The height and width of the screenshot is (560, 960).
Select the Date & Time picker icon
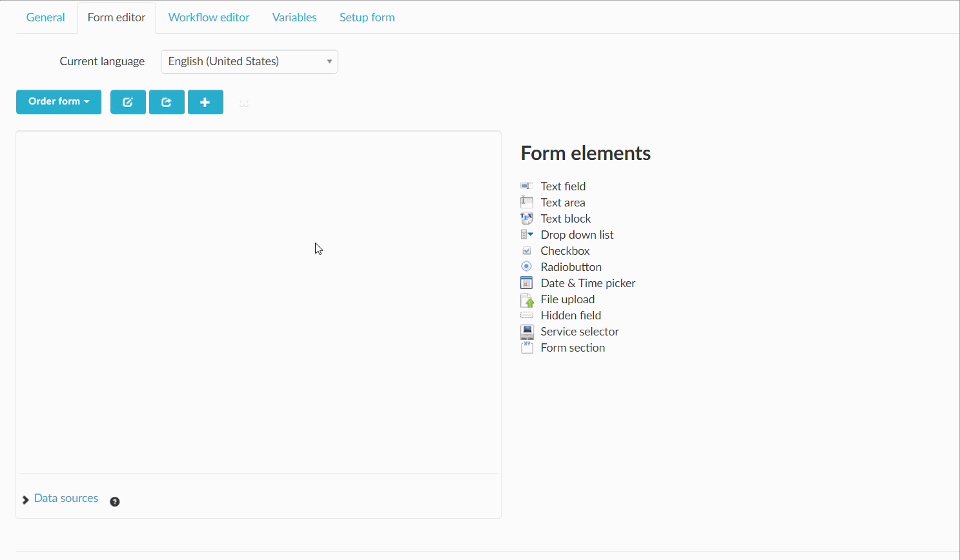pyautogui.click(x=527, y=283)
